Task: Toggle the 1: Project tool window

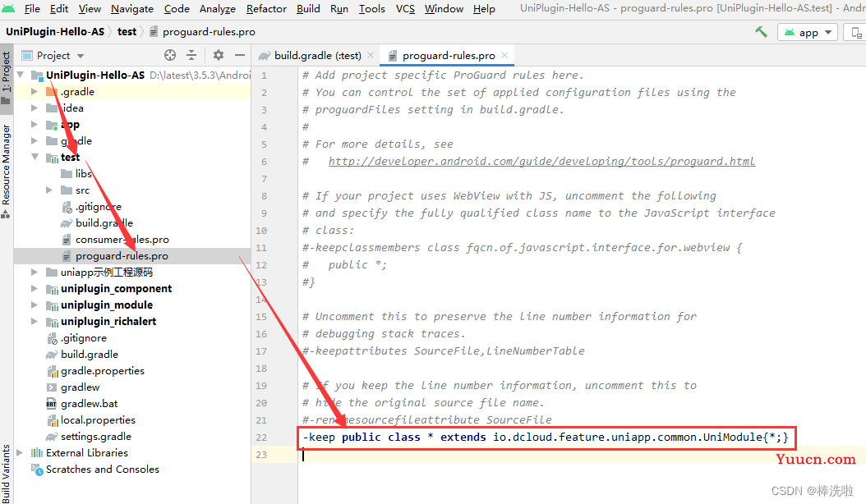Action: (x=6, y=71)
